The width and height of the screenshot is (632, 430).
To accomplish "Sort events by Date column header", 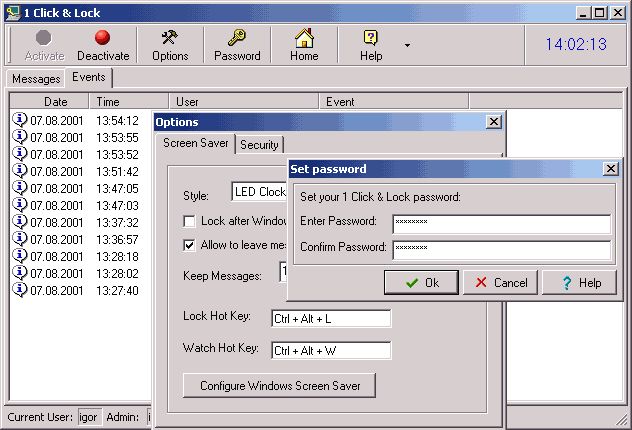I will [x=49, y=102].
